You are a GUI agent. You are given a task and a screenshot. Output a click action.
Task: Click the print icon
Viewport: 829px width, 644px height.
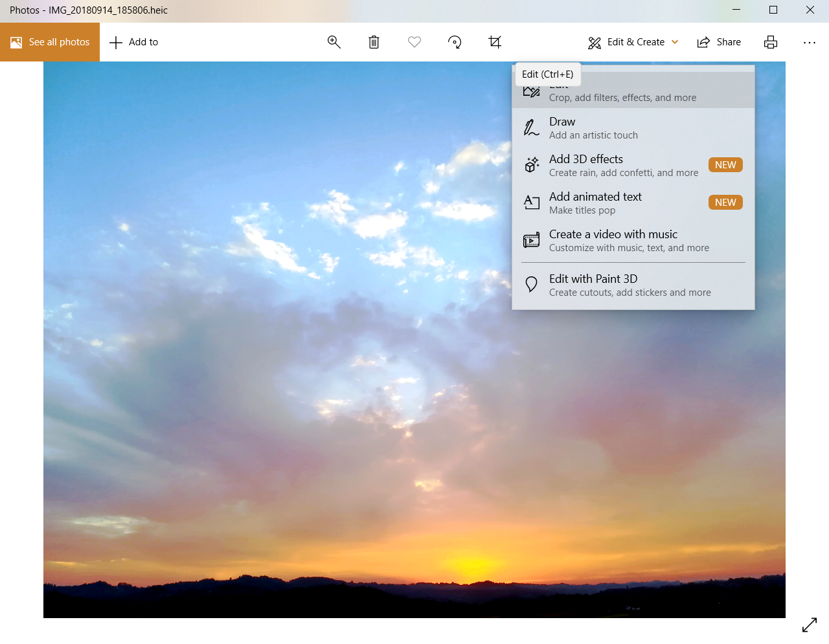coord(771,42)
